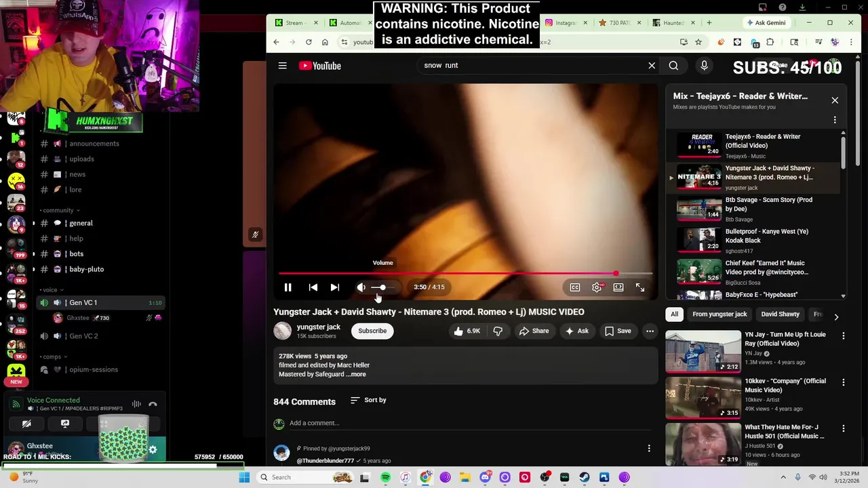Switch to theater mode
Viewport: 868px width, 488px height.
pos(618,287)
